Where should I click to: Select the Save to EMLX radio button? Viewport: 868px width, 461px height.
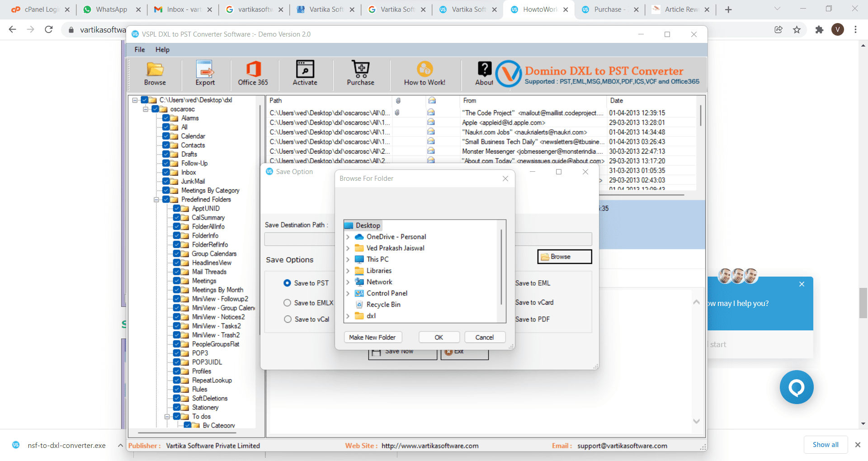(x=287, y=303)
